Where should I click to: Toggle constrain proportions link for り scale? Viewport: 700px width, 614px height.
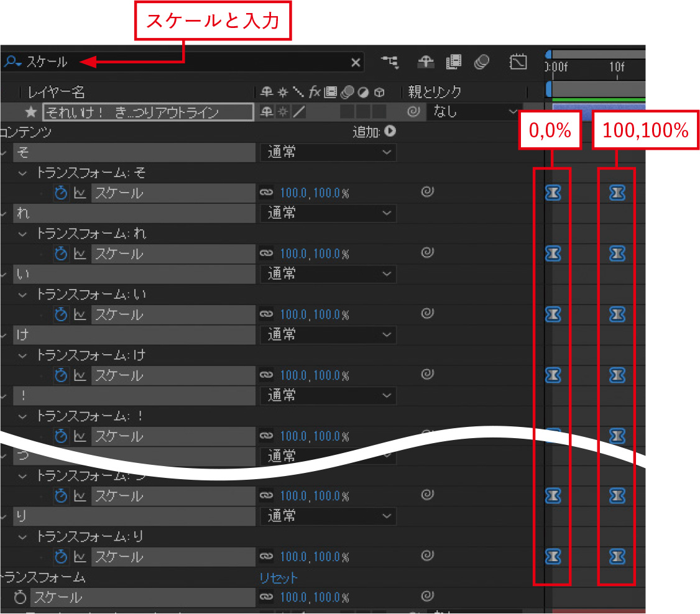267,557
